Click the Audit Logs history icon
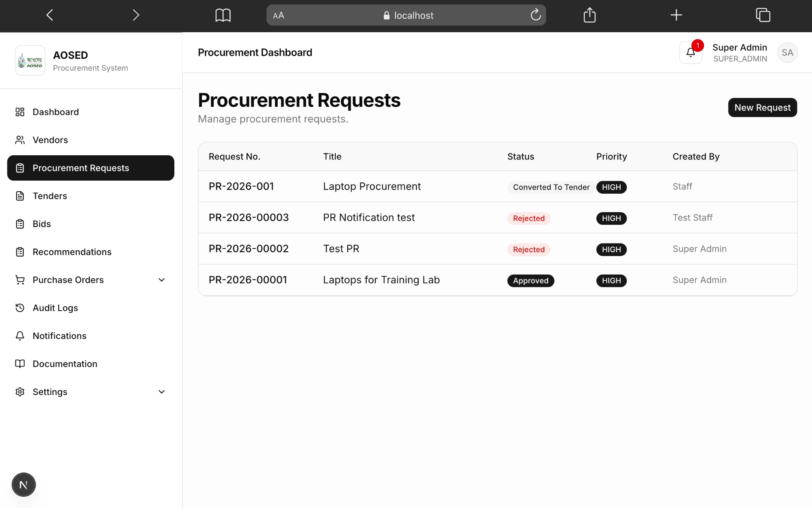 point(20,308)
